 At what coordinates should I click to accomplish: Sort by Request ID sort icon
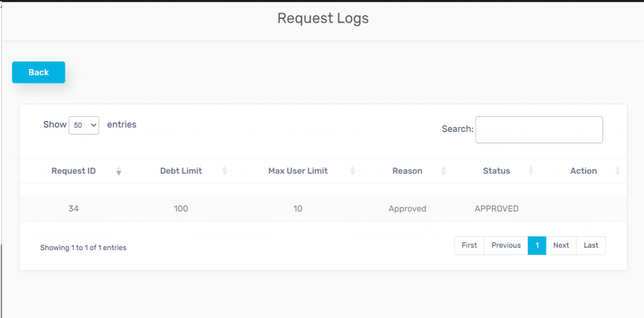pyautogui.click(x=119, y=171)
